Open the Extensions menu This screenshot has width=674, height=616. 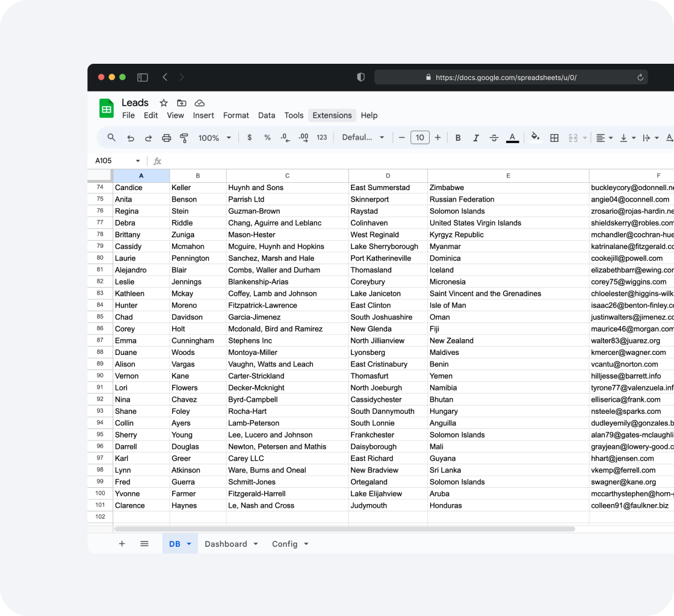(332, 115)
